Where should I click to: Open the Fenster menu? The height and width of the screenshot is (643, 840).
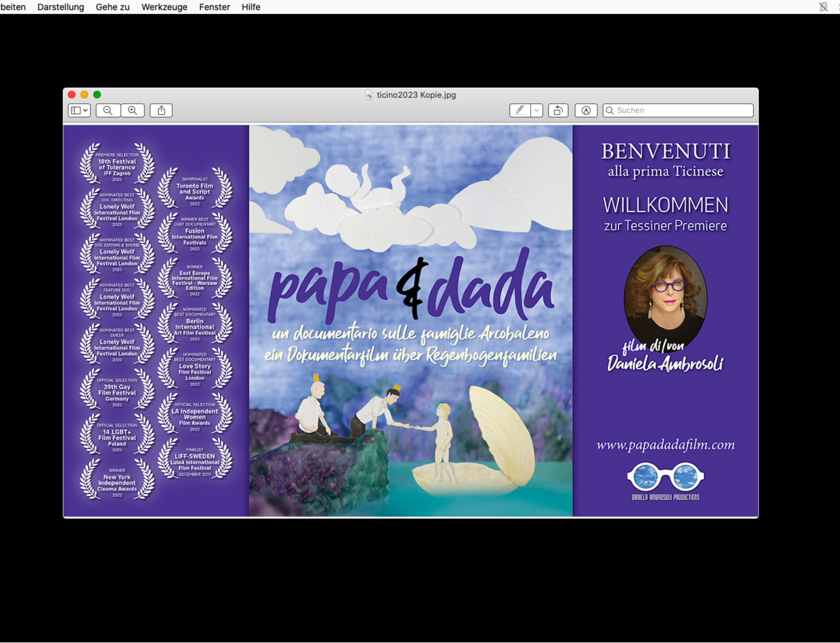[214, 7]
